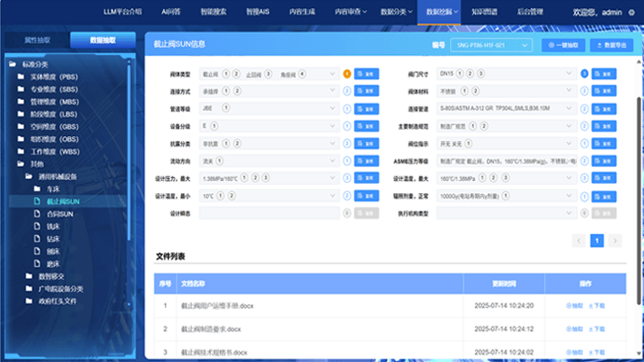Viewport: 644px width, 362px height.
Task: Click the folder icon of 广电院设备分类
Action: tap(29, 288)
